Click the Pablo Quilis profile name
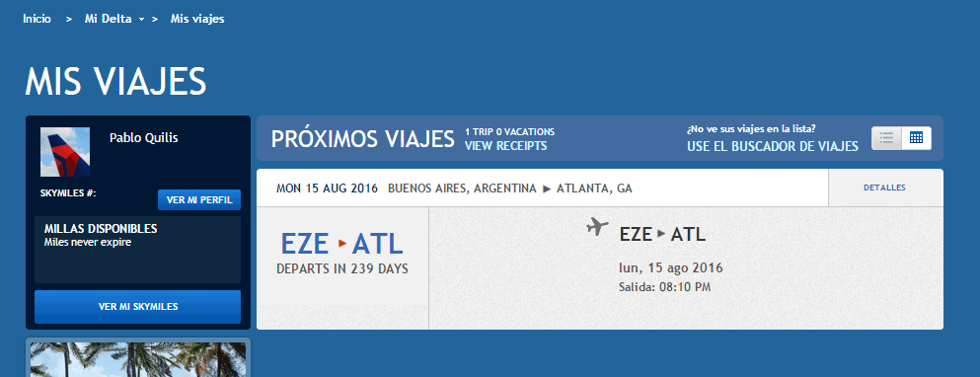The height and width of the screenshot is (377, 980). (144, 137)
